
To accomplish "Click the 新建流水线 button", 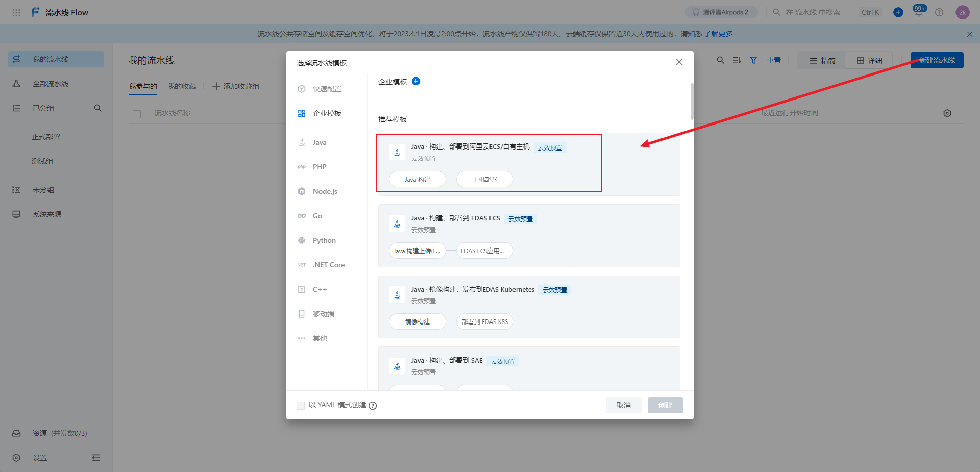I will [x=937, y=60].
